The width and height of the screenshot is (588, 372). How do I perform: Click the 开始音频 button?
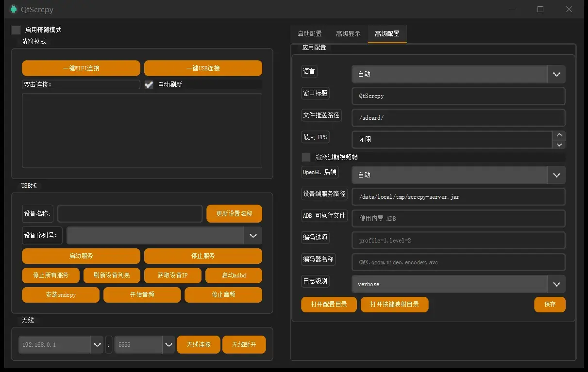click(142, 294)
